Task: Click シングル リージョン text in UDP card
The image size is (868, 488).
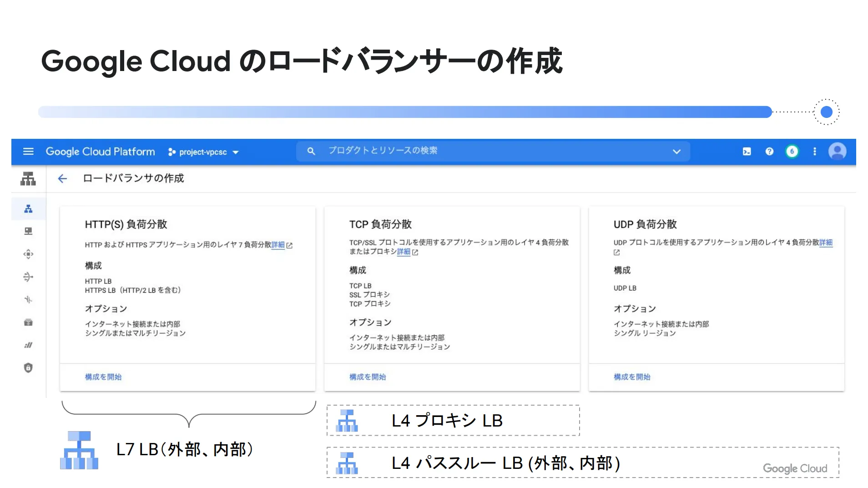Action: click(645, 333)
